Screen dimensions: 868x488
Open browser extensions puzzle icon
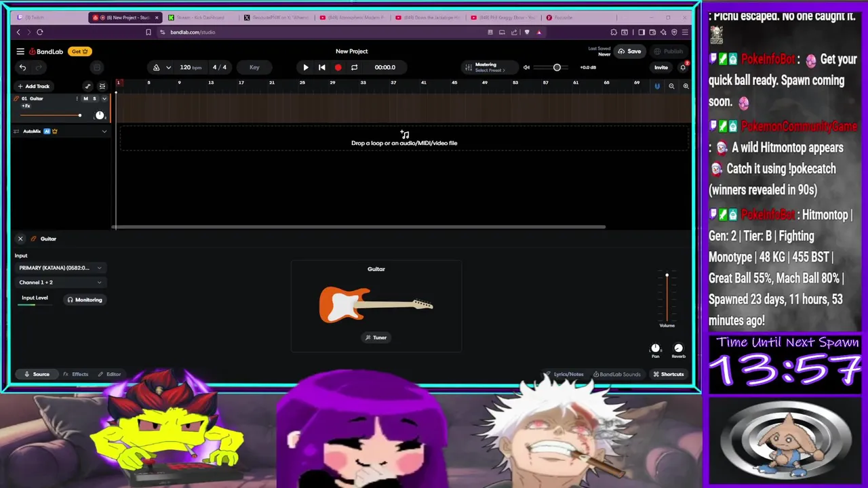[614, 32]
